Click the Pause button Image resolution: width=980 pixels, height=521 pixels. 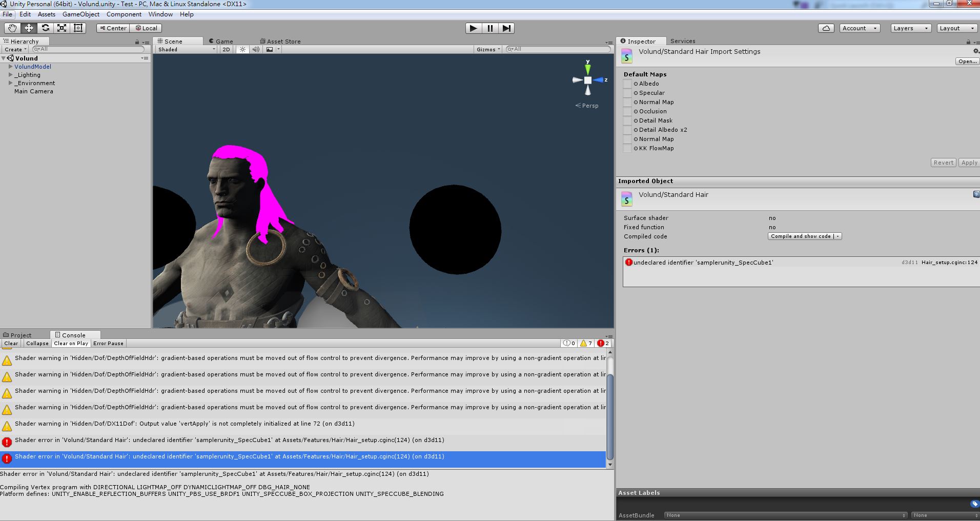coord(490,28)
